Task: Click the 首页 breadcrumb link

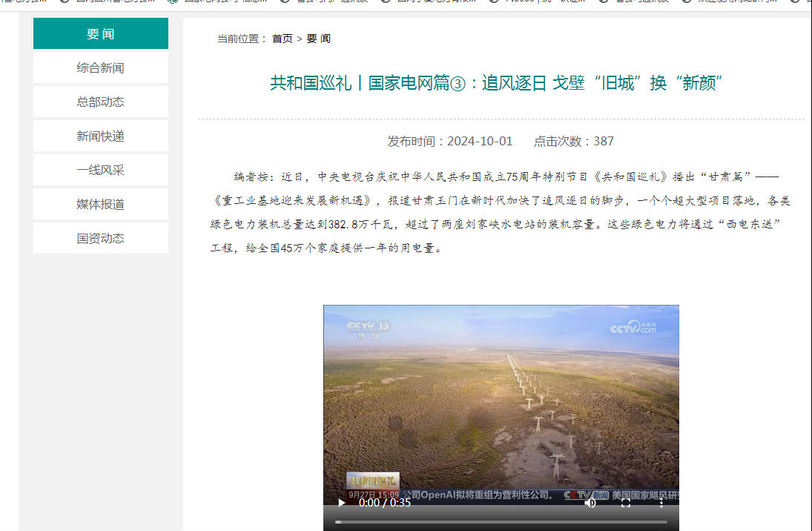Action: [283, 39]
